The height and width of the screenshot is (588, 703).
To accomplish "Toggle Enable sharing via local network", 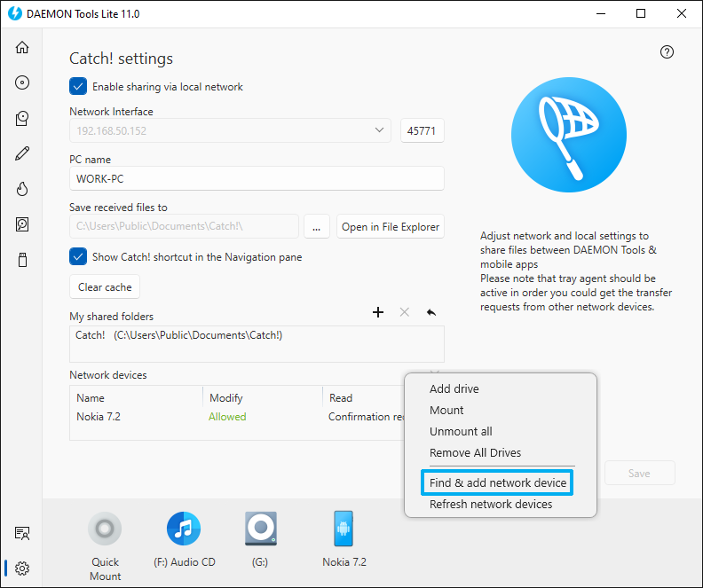I will point(78,86).
